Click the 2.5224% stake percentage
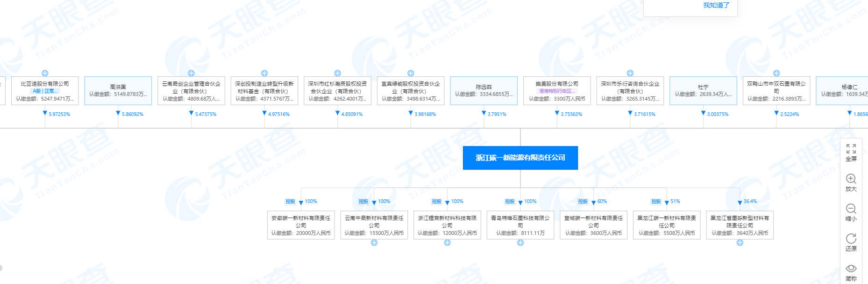 click(790, 114)
